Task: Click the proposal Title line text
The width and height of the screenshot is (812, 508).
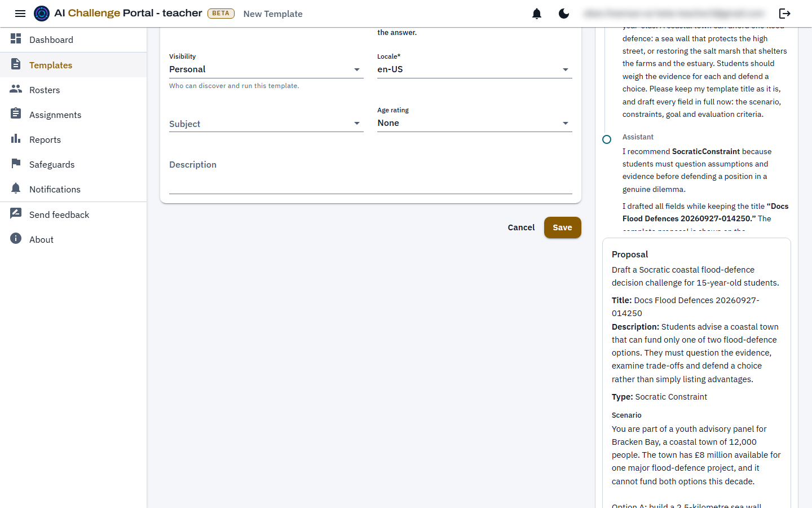Action: [x=685, y=306]
